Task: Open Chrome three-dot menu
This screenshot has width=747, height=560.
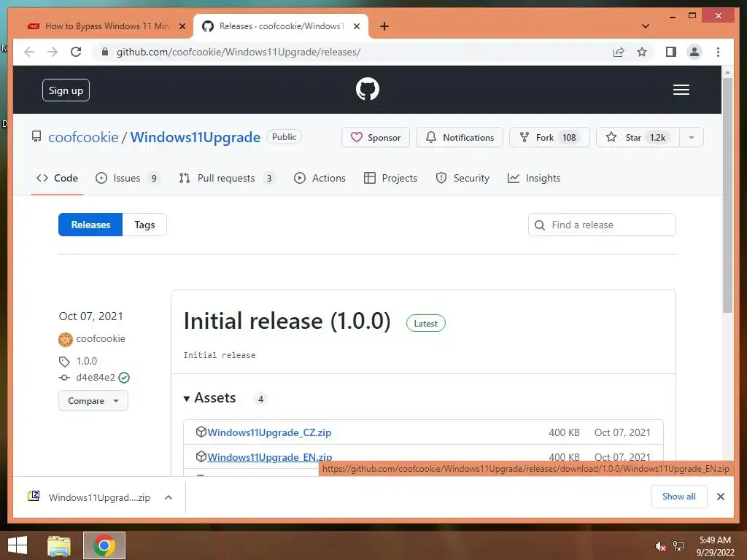Action: 718,52
